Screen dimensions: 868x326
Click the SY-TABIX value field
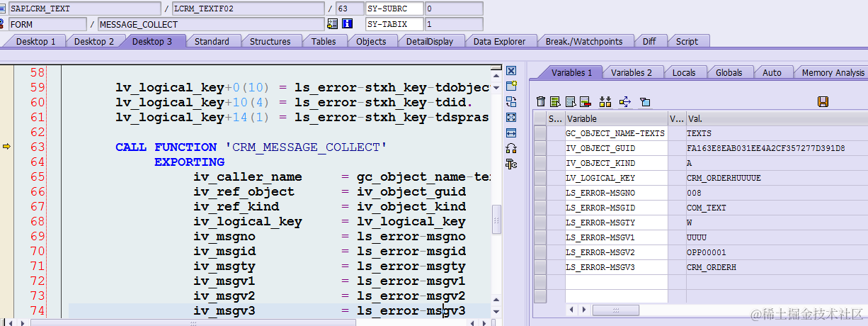click(x=453, y=24)
